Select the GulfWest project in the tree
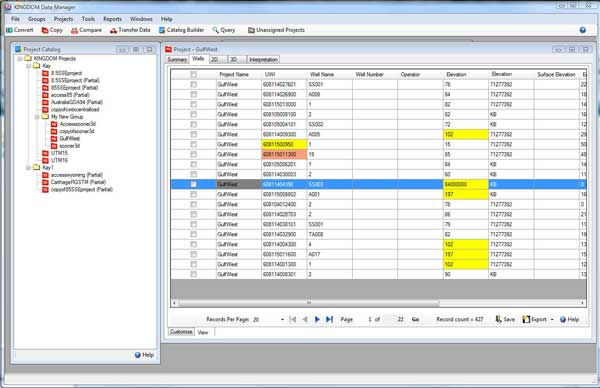 tap(70, 139)
